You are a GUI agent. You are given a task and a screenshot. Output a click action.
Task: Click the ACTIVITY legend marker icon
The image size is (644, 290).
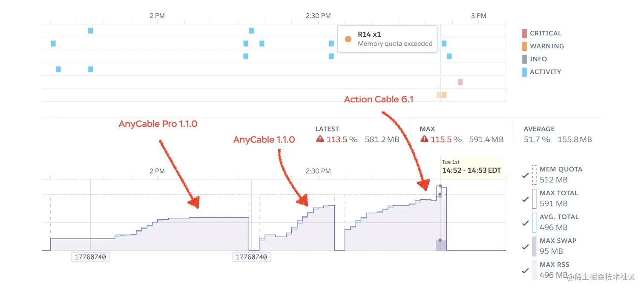point(524,72)
